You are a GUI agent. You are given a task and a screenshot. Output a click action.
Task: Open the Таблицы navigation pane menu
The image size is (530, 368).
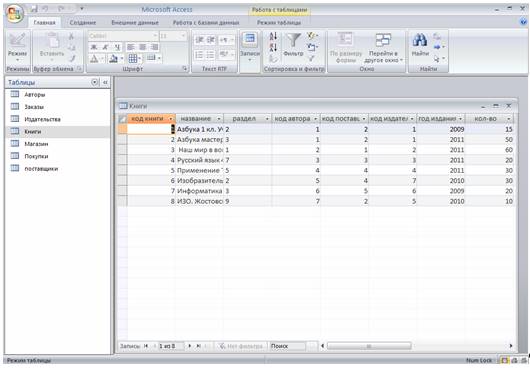coord(95,82)
